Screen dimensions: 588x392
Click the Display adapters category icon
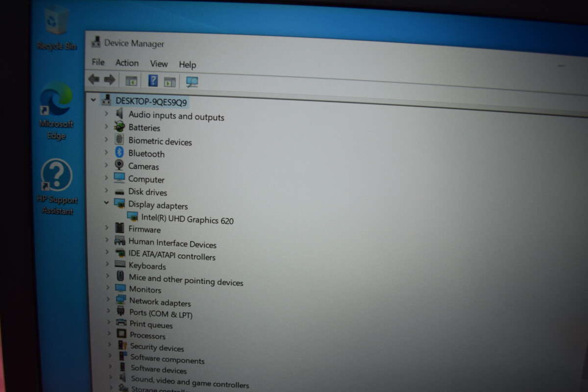(x=120, y=203)
